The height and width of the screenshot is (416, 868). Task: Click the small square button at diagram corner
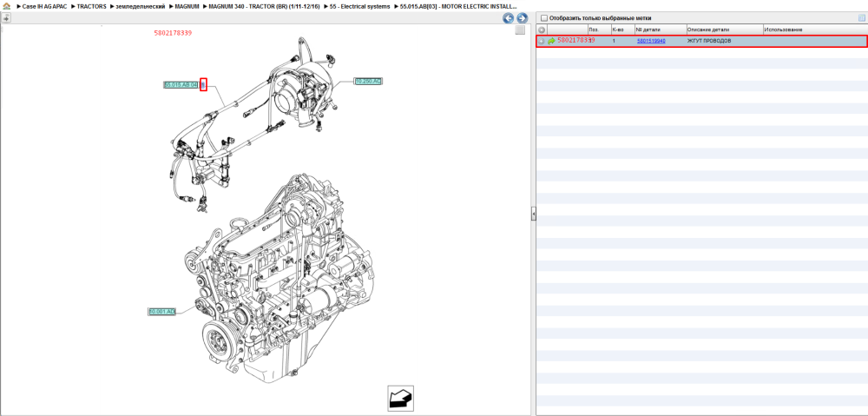pyautogui.click(x=520, y=30)
